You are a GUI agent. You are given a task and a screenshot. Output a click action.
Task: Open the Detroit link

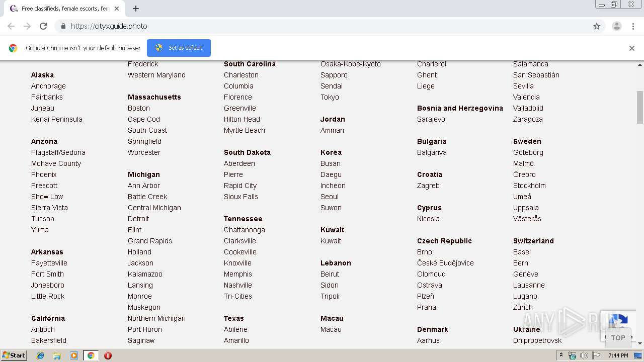[138, 219]
